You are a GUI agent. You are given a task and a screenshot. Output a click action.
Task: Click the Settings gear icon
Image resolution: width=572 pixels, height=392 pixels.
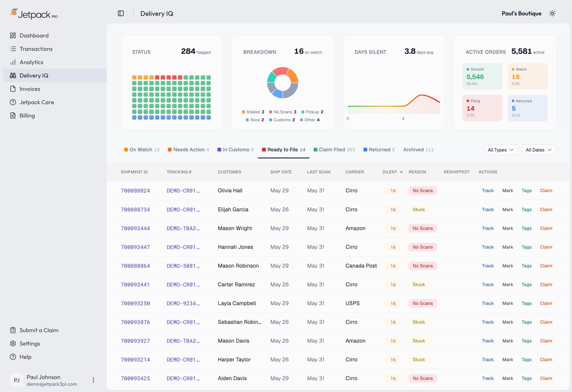[13, 344]
